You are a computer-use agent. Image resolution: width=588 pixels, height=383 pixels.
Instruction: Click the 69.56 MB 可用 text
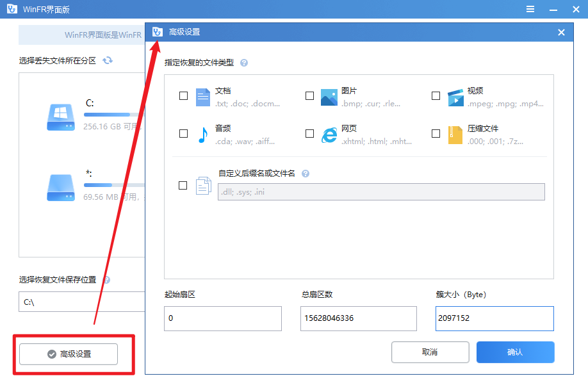point(111,197)
